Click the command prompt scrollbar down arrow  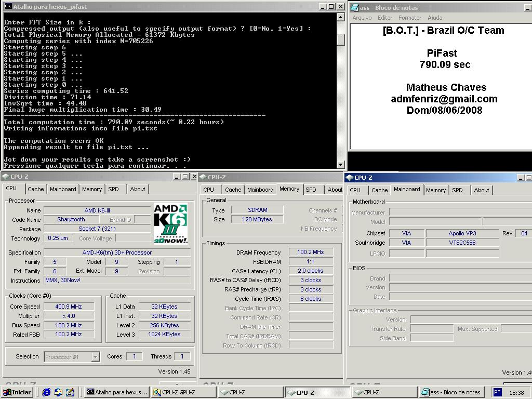pos(341,165)
